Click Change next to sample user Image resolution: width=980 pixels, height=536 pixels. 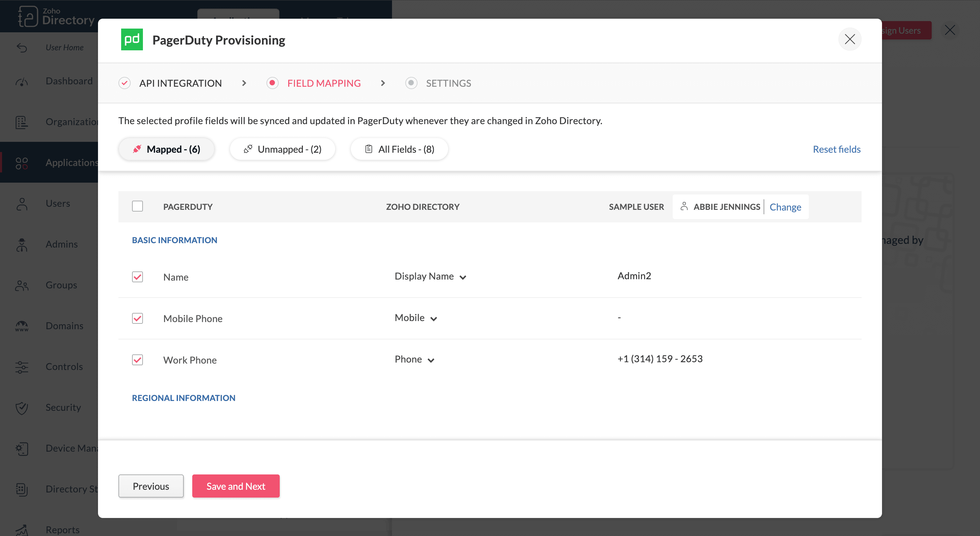pos(785,207)
